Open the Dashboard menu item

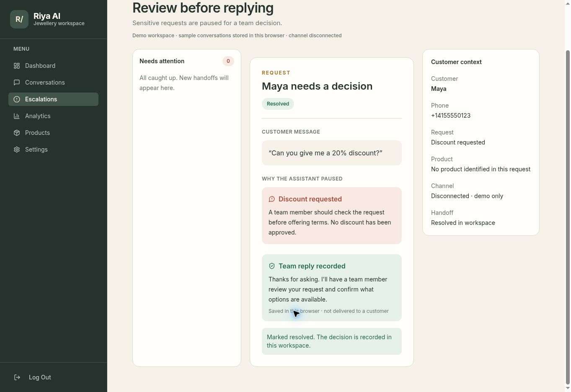pyautogui.click(x=53, y=66)
